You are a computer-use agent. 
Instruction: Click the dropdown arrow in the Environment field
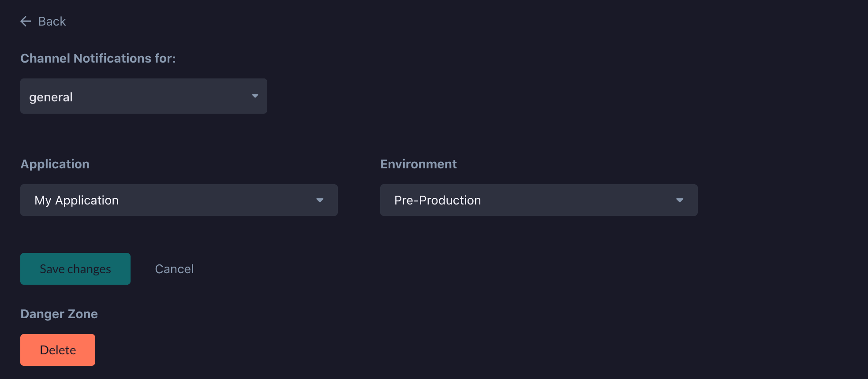tap(680, 200)
